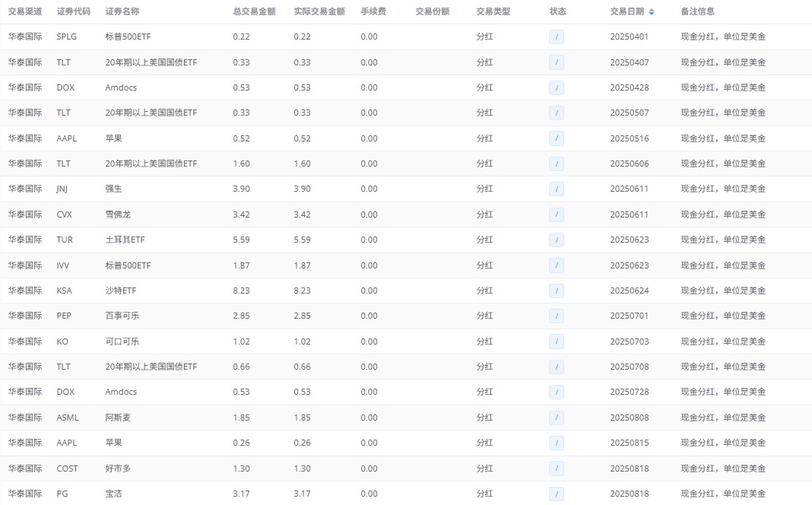Click the status badge in the COST row
The image size is (812, 505).
[557, 468]
